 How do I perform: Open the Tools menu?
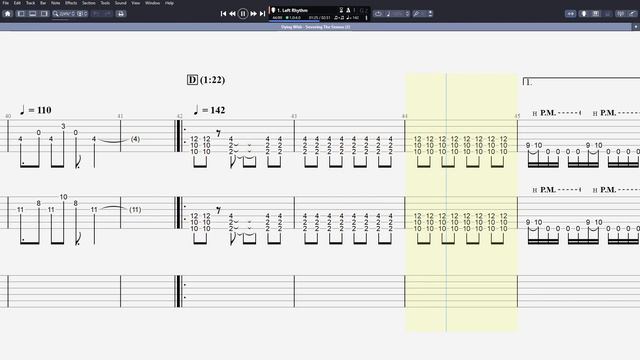coord(105,3)
